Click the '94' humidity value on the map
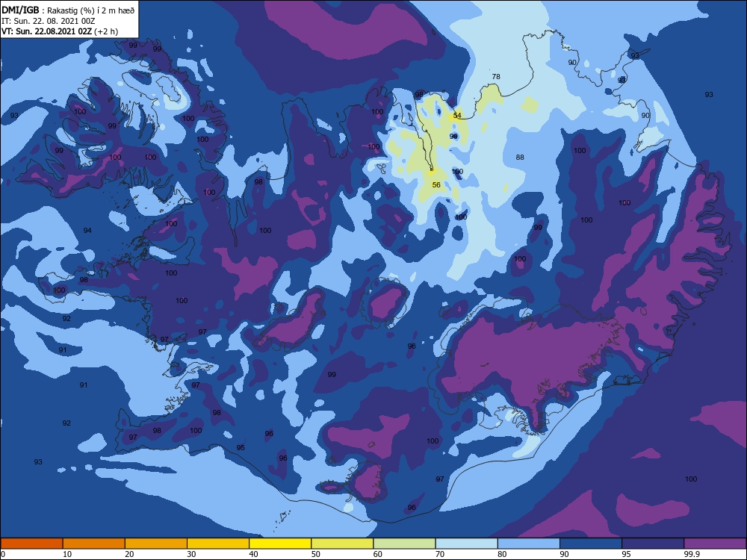 87,231
